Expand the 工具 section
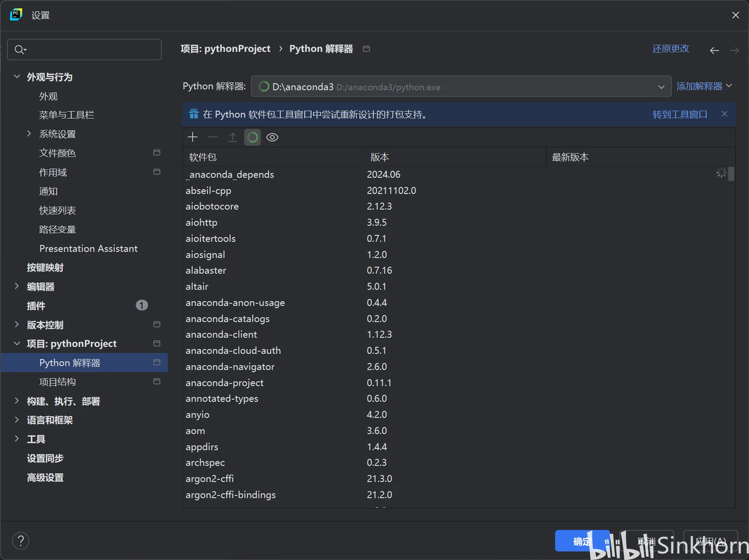749x560 pixels. 17,439
